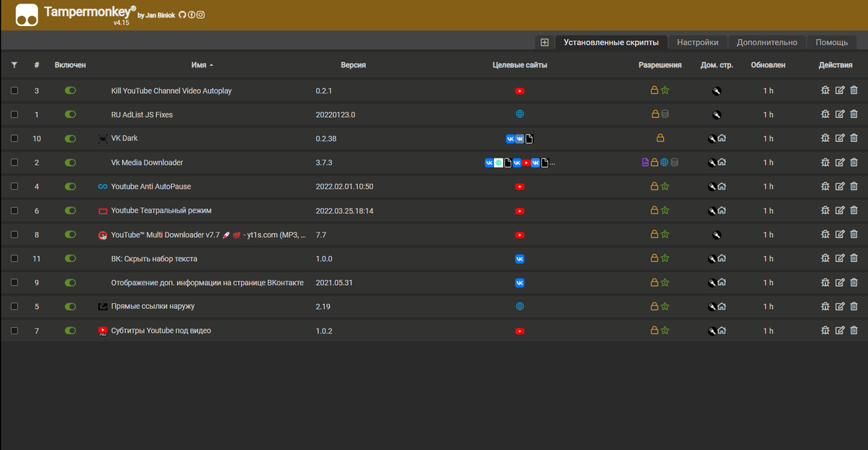Click the version 2.19 cell

tap(323, 306)
